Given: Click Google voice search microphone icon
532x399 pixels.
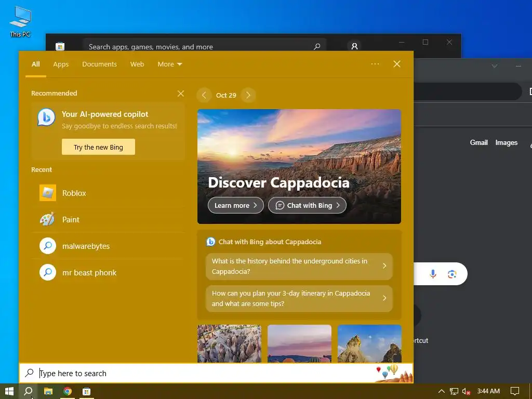Looking at the screenshot, I should 433,274.
